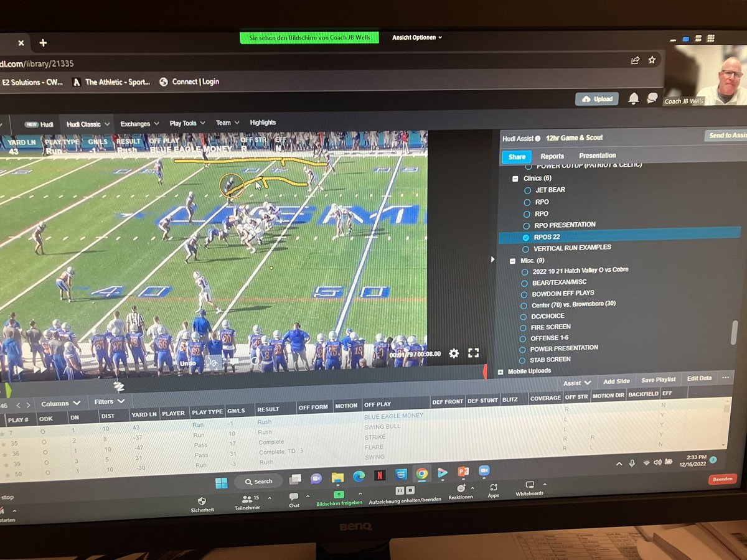Go to next play arrow
Image resolution: width=747 pixels, height=560 pixels.
pos(27,405)
